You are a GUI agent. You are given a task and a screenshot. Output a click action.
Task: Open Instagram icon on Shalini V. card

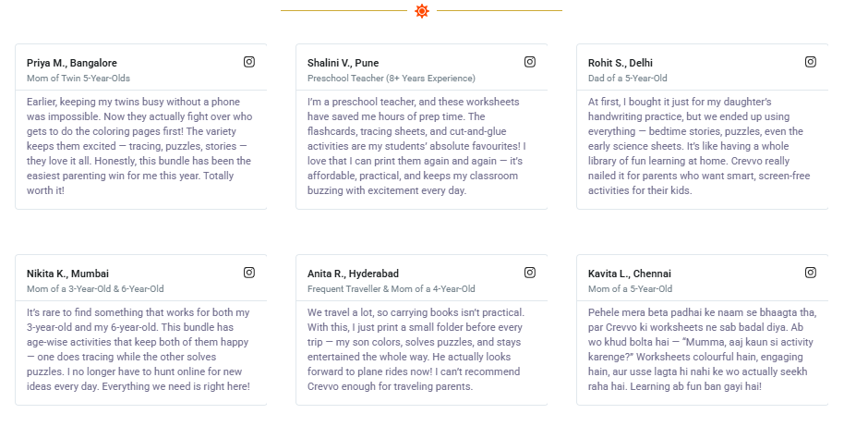click(x=530, y=62)
